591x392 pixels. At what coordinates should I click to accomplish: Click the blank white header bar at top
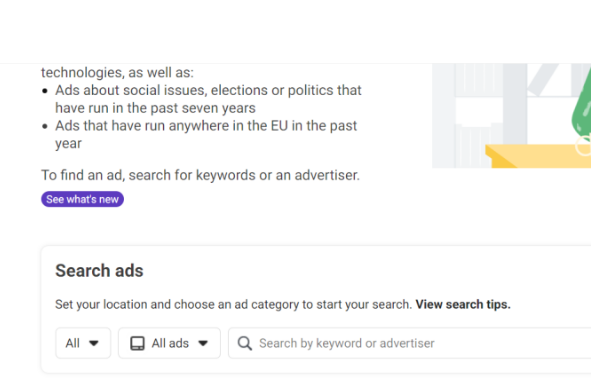pyautogui.click(x=296, y=32)
